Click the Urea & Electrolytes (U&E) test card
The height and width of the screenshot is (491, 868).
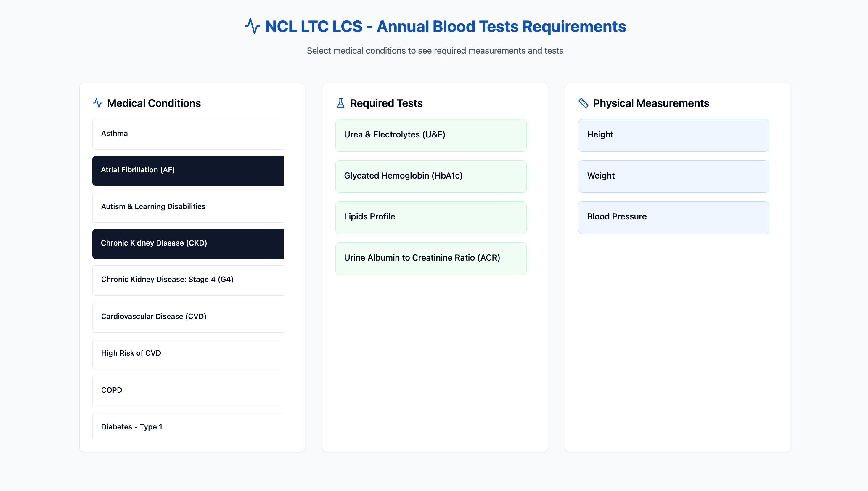431,135
